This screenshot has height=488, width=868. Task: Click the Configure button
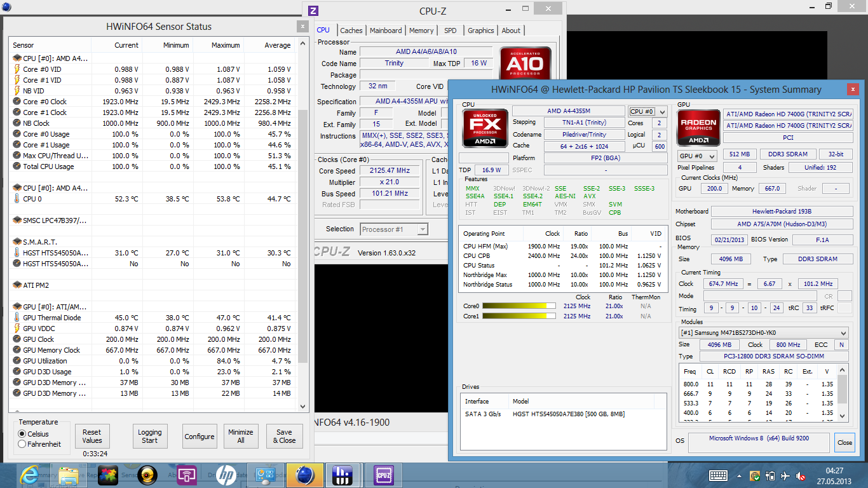click(x=200, y=436)
